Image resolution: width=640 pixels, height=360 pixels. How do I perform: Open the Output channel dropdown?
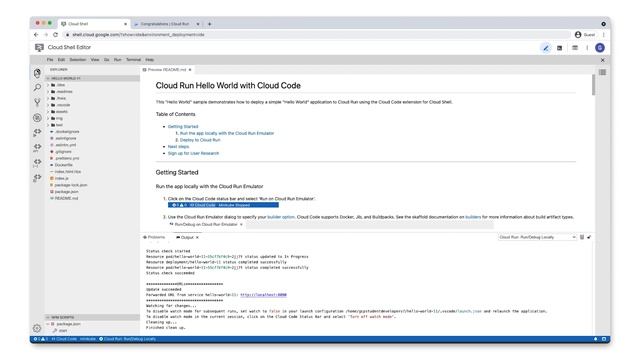click(x=537, y=237)
